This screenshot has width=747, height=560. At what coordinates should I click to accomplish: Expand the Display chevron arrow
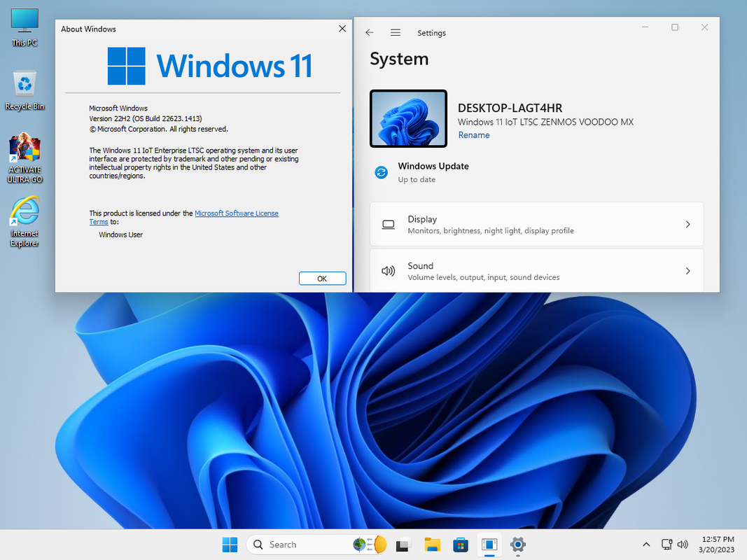point(688,224)
